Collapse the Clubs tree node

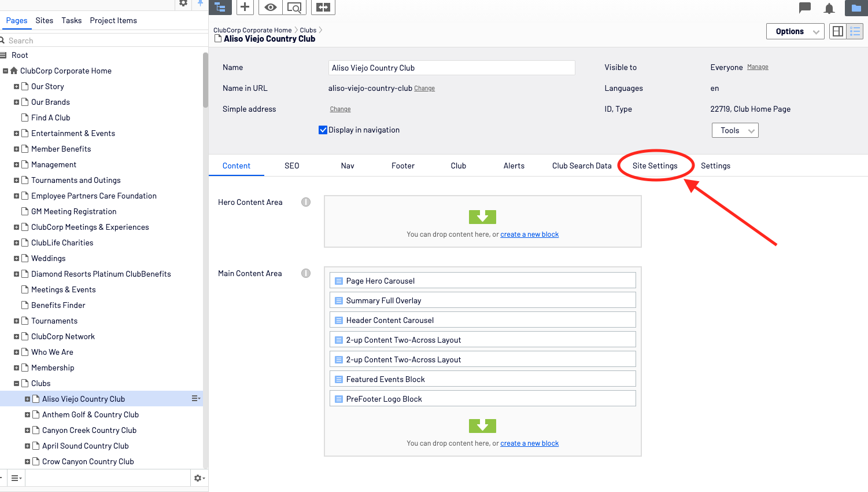[x=16, y=383]
